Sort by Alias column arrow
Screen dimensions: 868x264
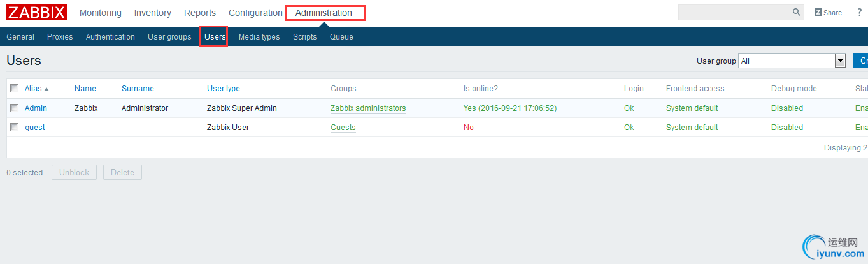click(x=46, y=89)
